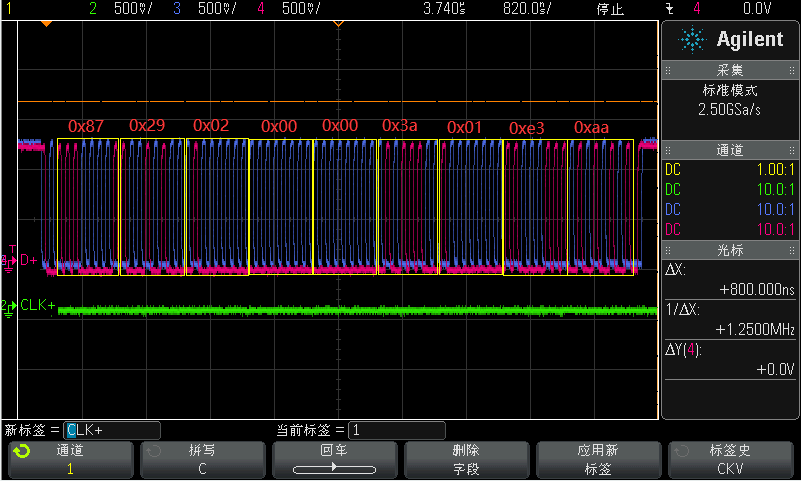Image resolution: width=801 pixels, height=481 pixels.
Task: Open the 拼写 character selector showing C
Action: point(202,460)
